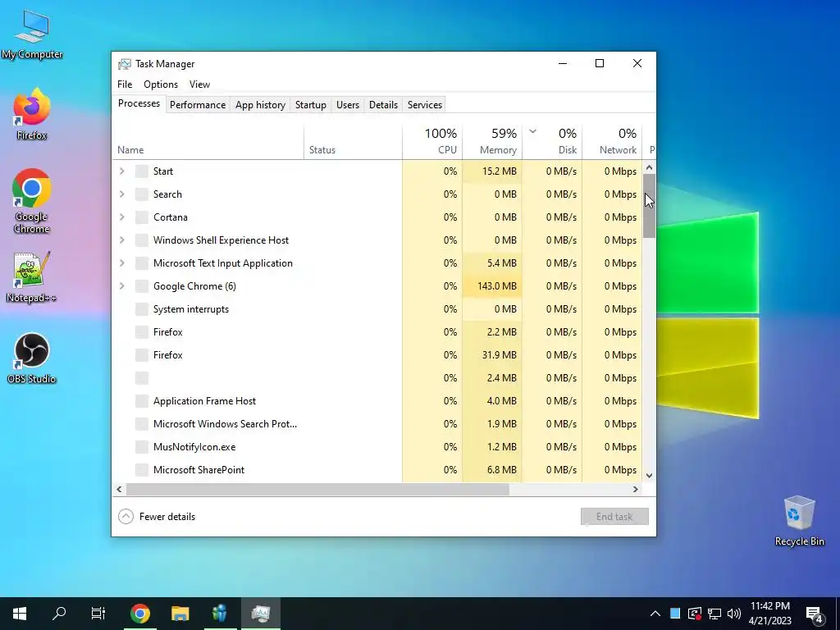Click the Task Manager title bar icon
This screenshot has height=630, width=840.
coord(125,64)
